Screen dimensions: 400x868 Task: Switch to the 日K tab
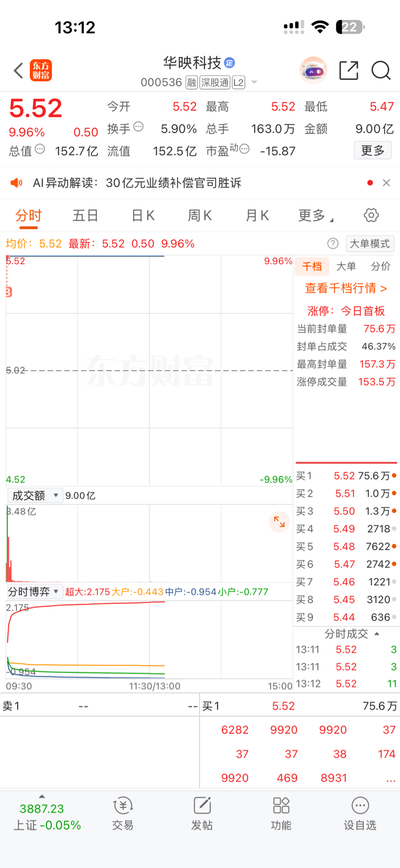pos(143,216)
